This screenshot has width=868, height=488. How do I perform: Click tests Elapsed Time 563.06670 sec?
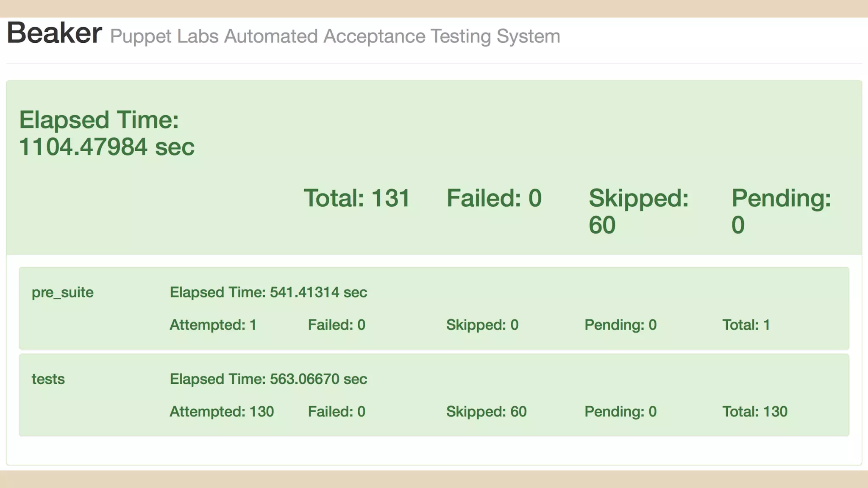(268, 379)
